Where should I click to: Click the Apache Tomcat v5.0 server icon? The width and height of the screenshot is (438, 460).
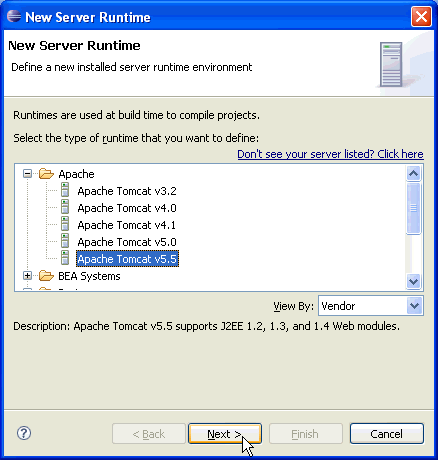[65, 241]
